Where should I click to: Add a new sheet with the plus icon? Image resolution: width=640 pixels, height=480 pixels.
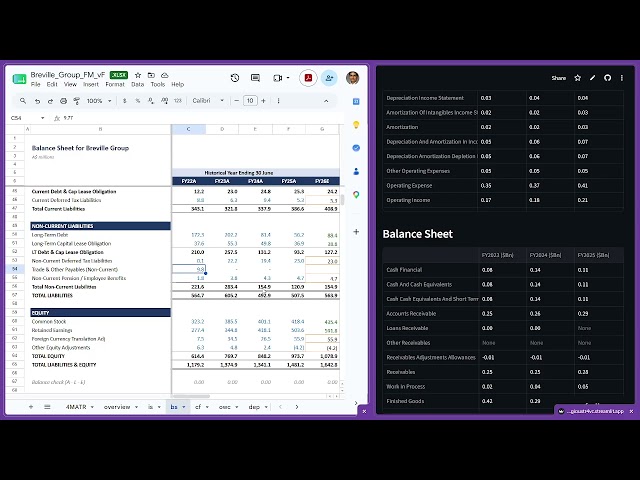[x=31, y=407]
